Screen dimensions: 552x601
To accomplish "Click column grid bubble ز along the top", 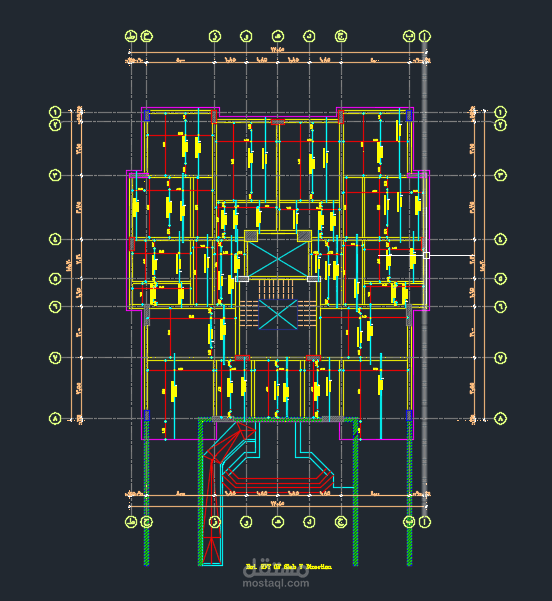I will pos(215,36).
